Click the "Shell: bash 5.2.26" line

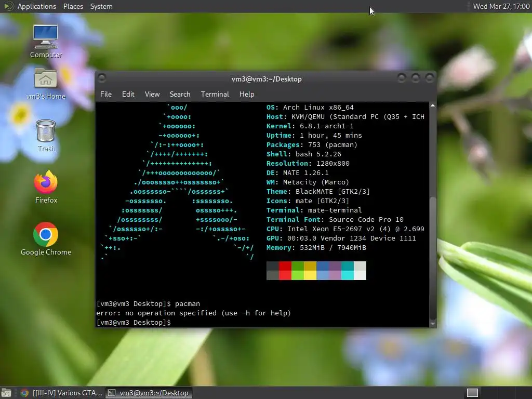(303, 154)
